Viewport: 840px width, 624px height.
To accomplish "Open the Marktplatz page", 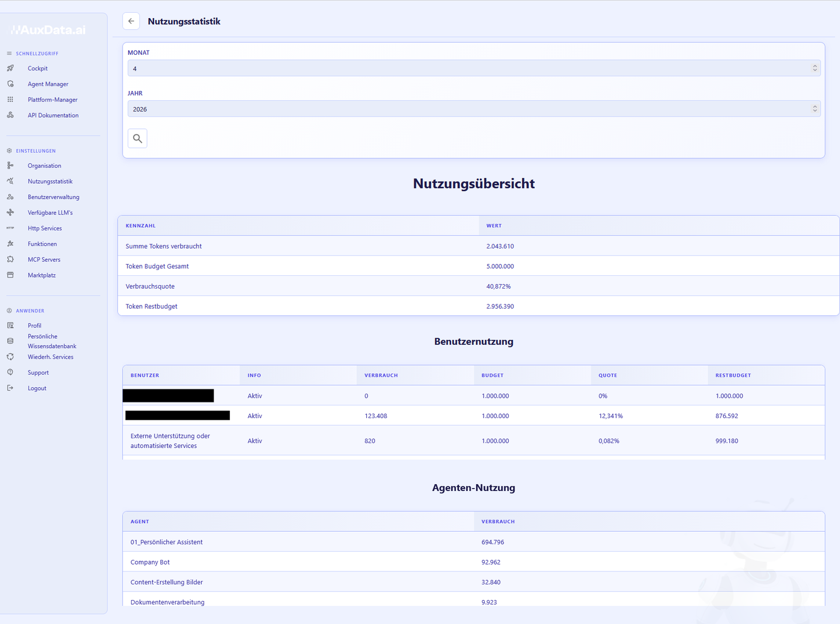I will (x=41, y=275).
